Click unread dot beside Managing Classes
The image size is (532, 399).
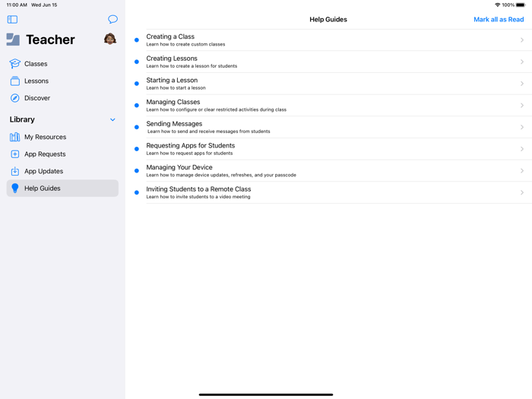coord(136,105)
